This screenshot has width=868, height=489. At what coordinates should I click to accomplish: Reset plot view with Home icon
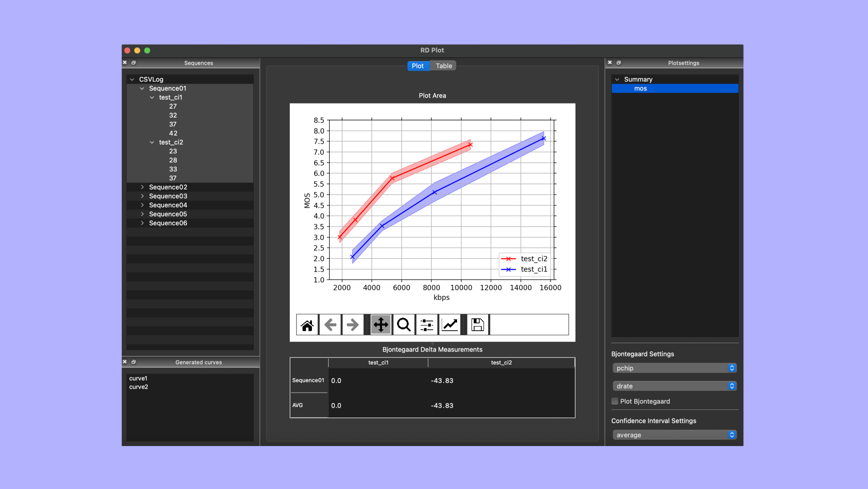click(307, 325)
